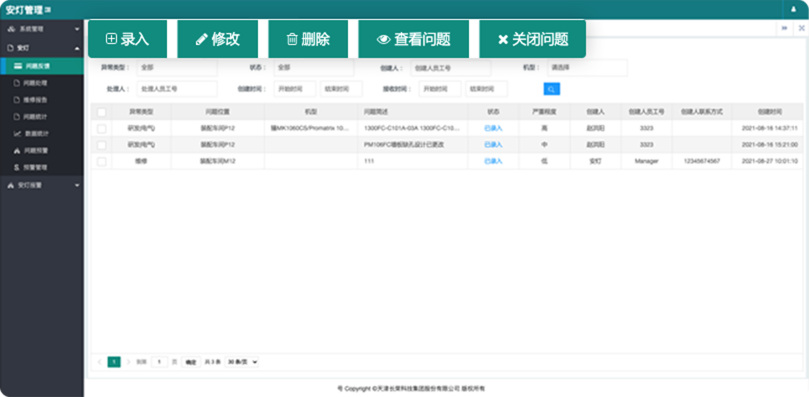Image resolution: width=809 pixels, height=397 pixels.
Task: Toggle the menu collapse icon beside 安灯管理
Action: pyautogui.click(x=48, y=10)
